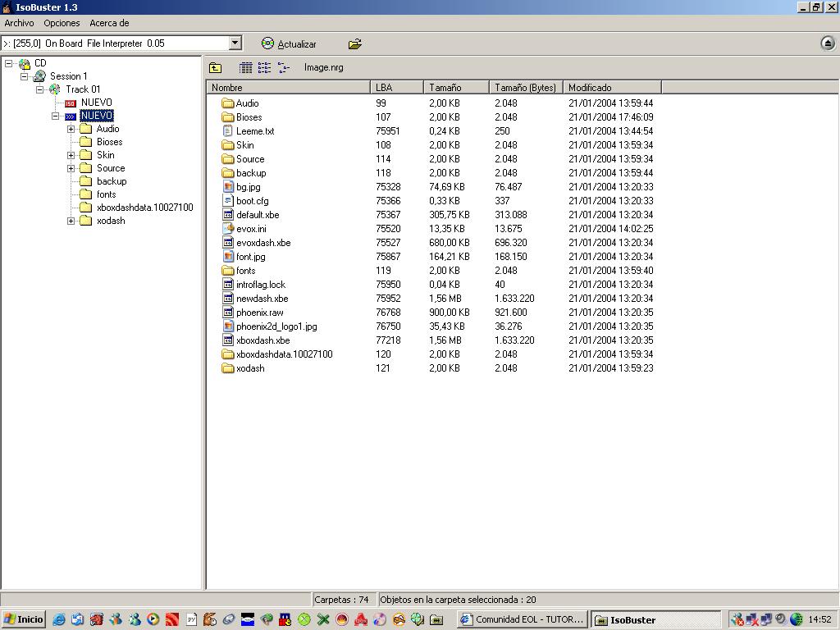Click the up one folder level icon
The width and height of the screenshot is (840, 630).
tap(215, 68)
